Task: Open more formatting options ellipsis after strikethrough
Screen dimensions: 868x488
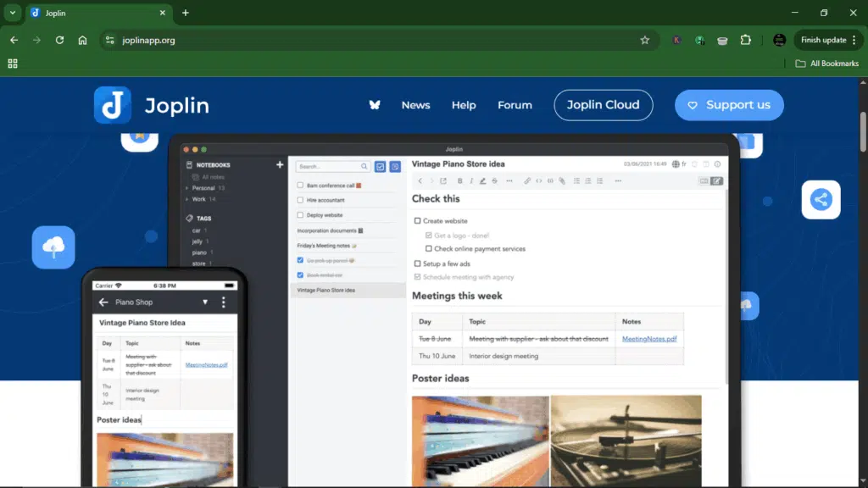Action: pos(509,181)
